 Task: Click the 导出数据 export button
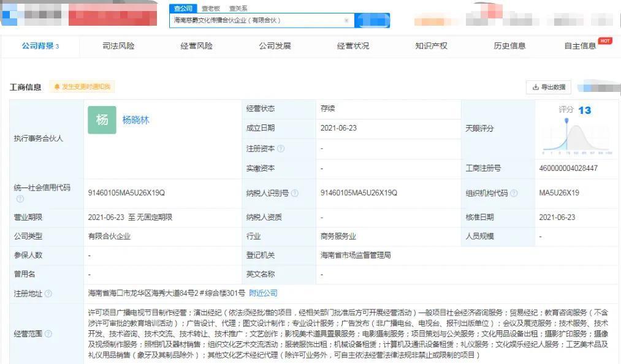[549, 87]
